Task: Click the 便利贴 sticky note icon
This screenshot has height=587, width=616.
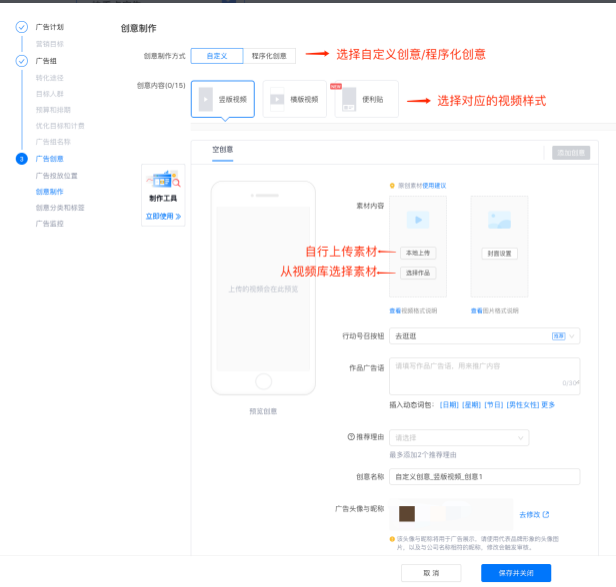Action: pyautogui.click(x=349, y=99)
